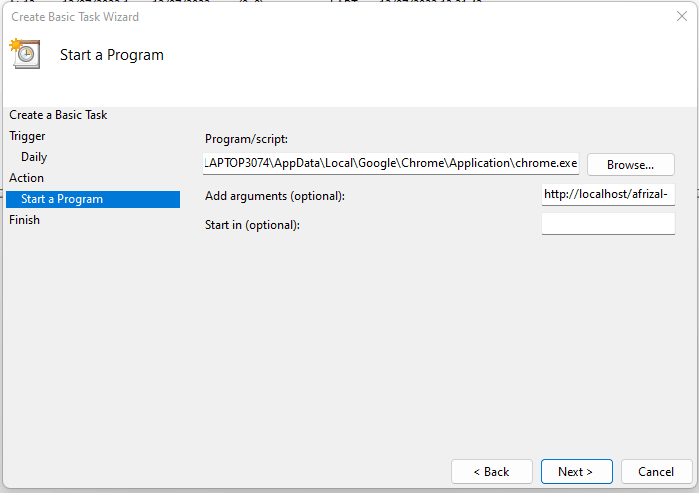Screen dimensions: 699x493
Task: Click the Start a Program heading
Action: [x=112, y=55]
